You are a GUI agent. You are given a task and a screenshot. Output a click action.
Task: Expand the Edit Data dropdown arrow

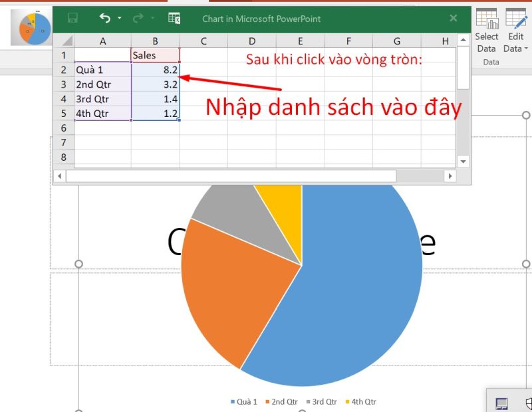tap(525, 49)
